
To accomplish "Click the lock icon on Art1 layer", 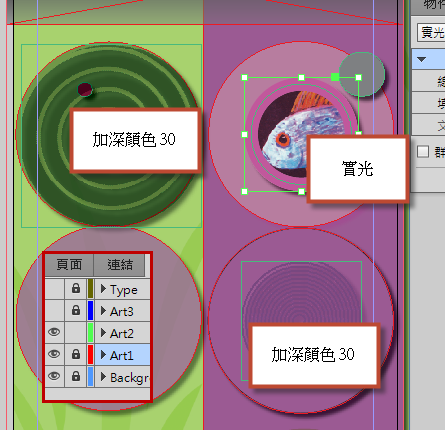I will [x=76, y=355].
